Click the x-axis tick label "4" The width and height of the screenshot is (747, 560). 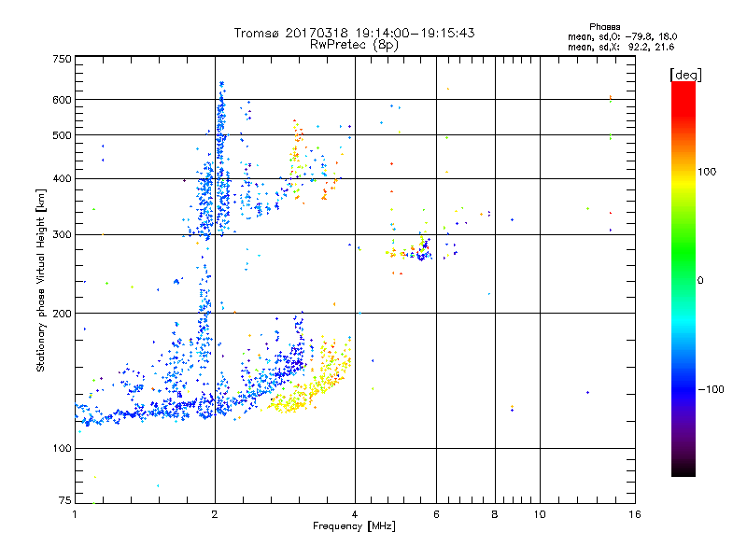coord(355,514)
